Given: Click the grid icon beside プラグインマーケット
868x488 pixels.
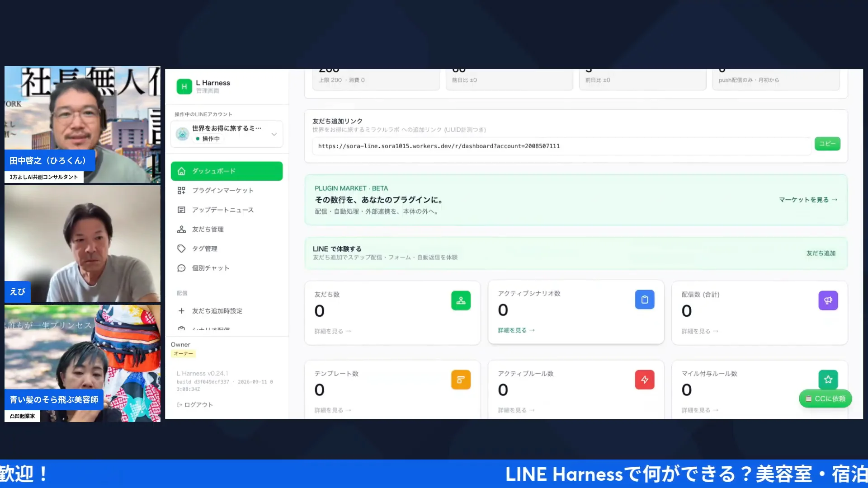Looking at the screenshot, I should (x=181, y=191).
